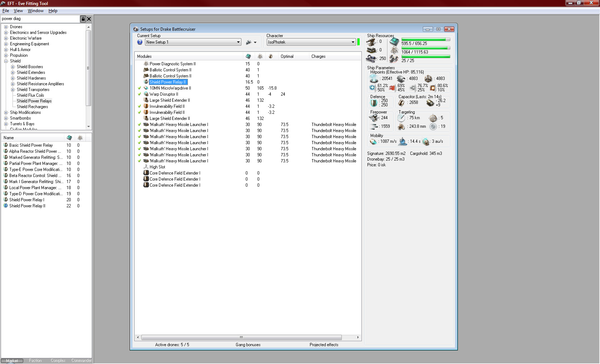600x364 pixels.
Task: Click the ship icon beside New Setup 1
Action: coord(249,42)
